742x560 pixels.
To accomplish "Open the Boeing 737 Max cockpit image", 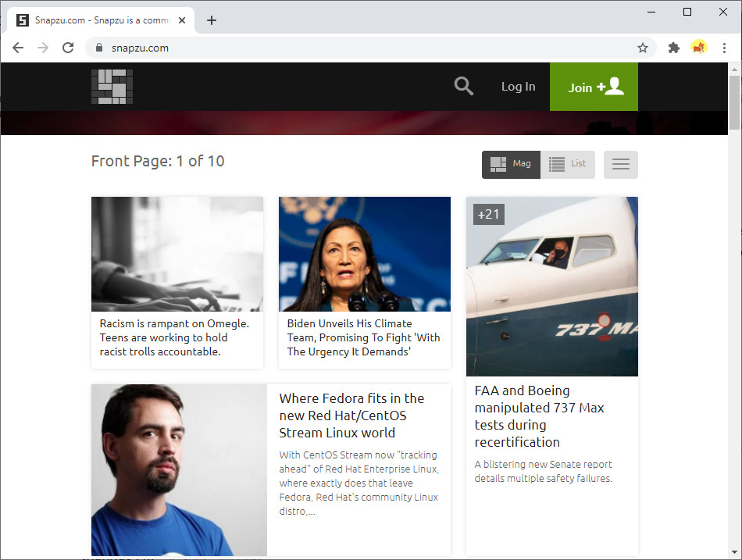I will point(551,287).
